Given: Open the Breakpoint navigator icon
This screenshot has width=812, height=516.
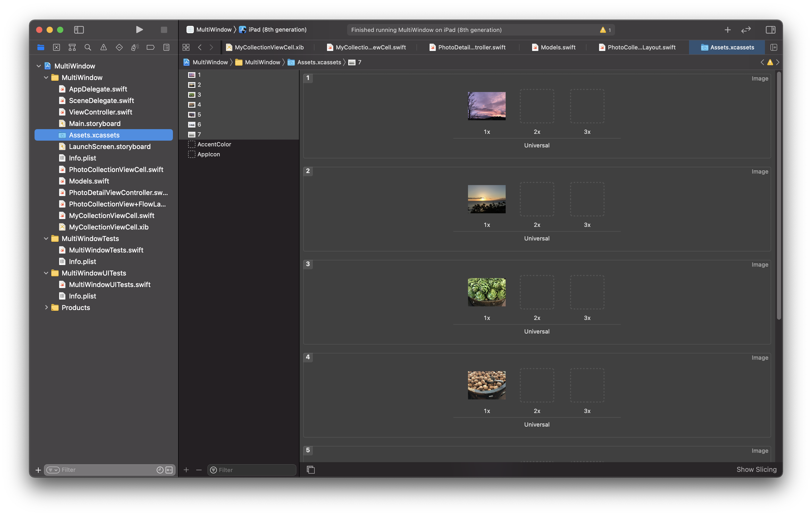Looking at the screenshot, I should 150,48.
